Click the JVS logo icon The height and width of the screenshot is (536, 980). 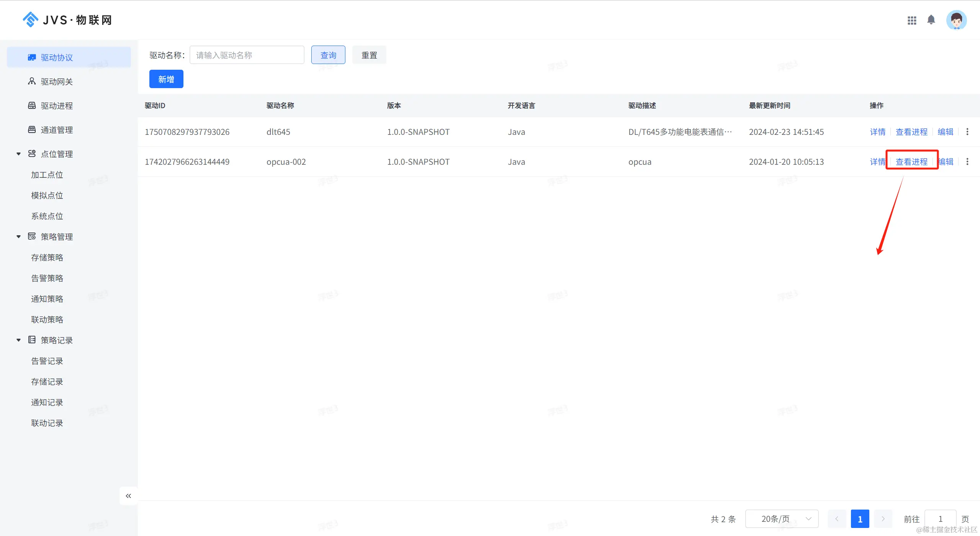click(30, 20)
